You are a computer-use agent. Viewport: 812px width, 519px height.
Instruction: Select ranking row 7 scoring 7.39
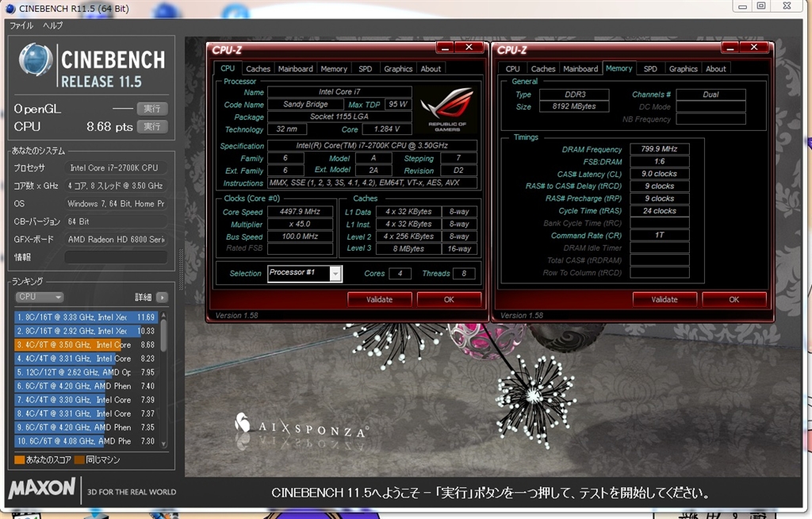pyautogui.click(x=86, y=400)
